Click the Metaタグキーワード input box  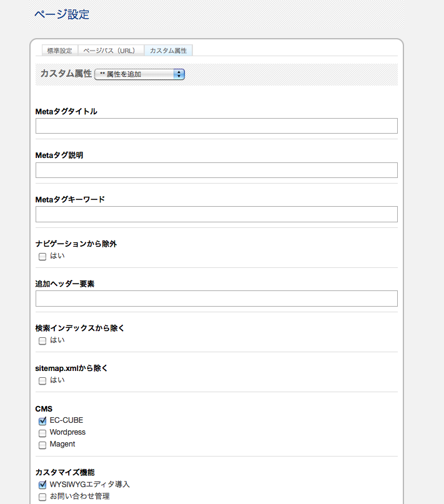click(x=216, y=214)
